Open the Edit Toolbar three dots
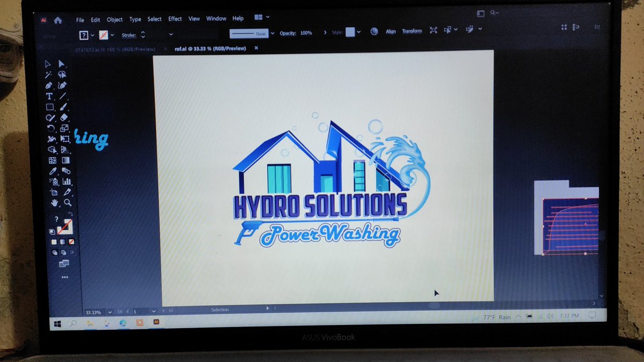644x362 pixels. tap(65, 277)
